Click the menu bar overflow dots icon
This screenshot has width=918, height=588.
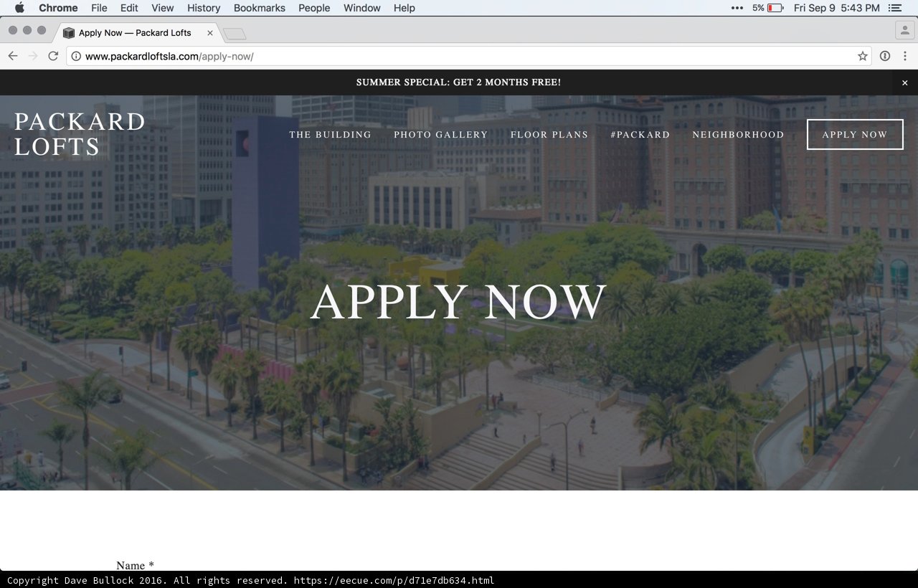737,8
